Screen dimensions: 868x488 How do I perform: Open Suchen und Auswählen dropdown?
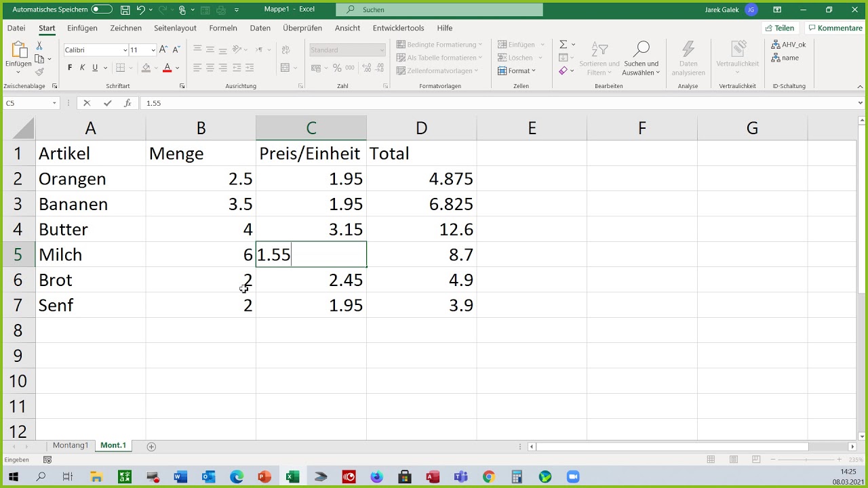641,58
